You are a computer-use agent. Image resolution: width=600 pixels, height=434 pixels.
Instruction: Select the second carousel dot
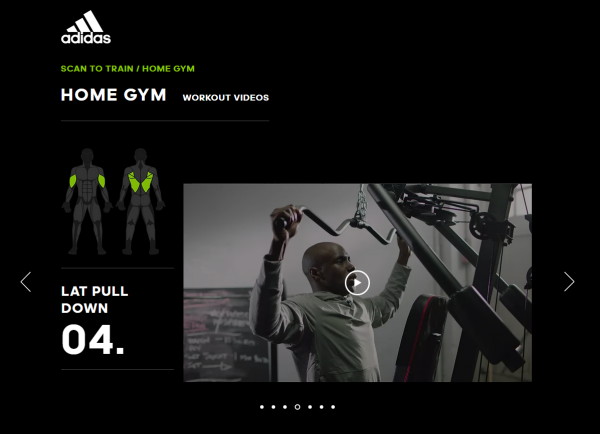tap(273, 407)
